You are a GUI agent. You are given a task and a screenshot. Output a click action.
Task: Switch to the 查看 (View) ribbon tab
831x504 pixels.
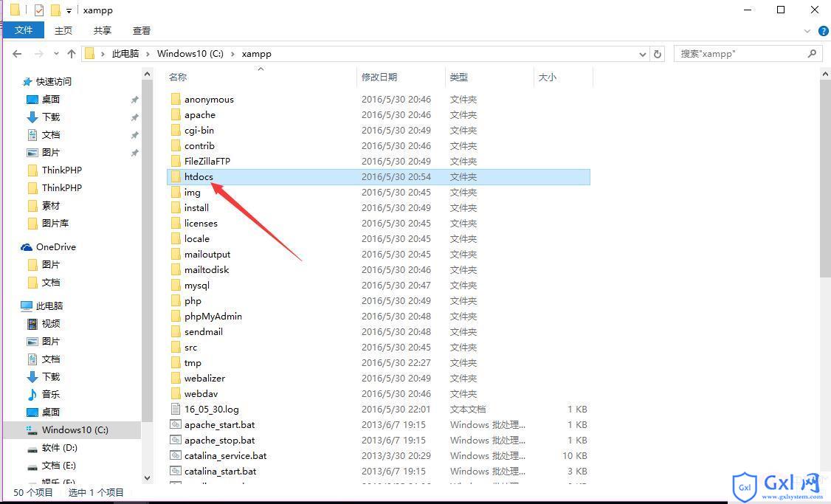(142, 31)
